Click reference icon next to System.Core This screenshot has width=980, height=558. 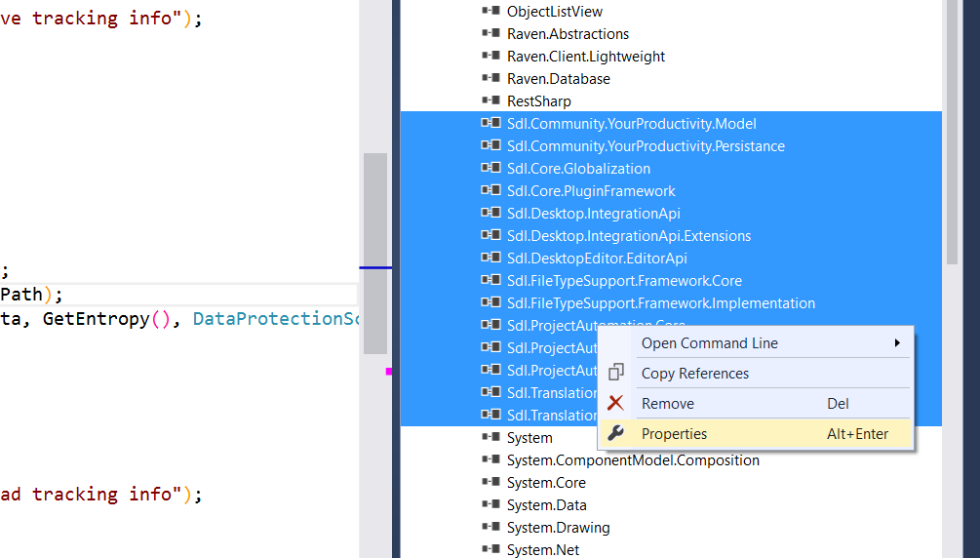pos(490,482)
